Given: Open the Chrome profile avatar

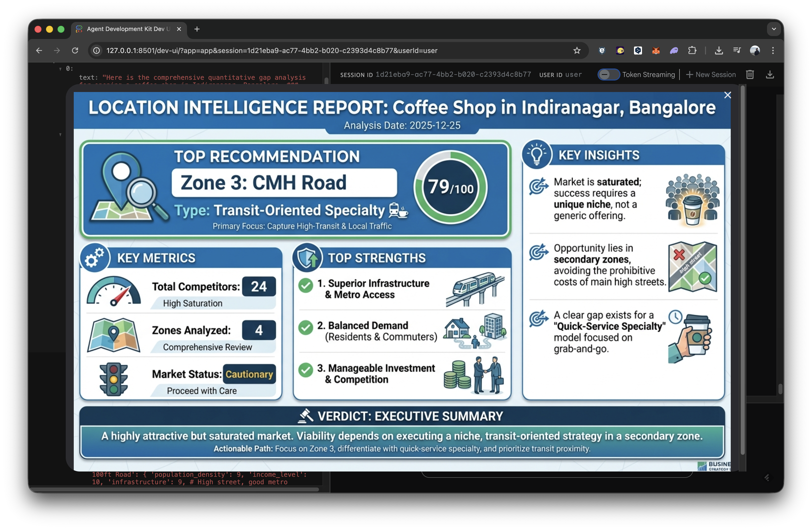Looking at the screenshot, I should [755, 50].
